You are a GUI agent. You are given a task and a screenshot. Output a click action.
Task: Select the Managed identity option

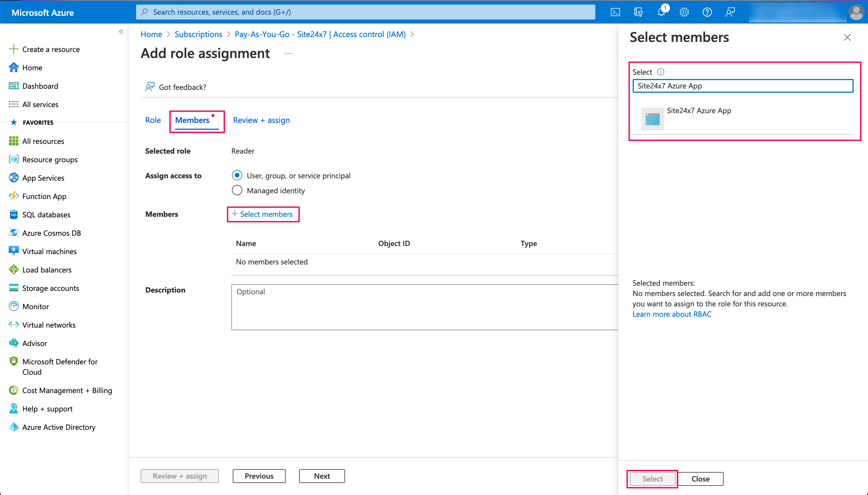pos(237,190)
